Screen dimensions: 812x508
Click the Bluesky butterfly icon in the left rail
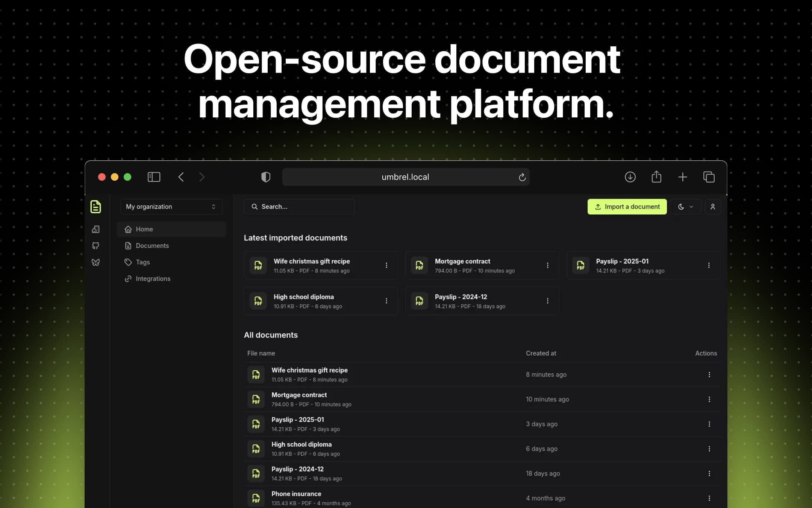click(96, 262)
